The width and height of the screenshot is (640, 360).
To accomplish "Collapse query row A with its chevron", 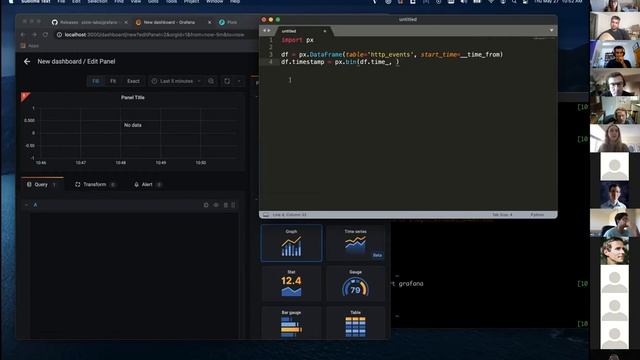I will pos(27,205).
